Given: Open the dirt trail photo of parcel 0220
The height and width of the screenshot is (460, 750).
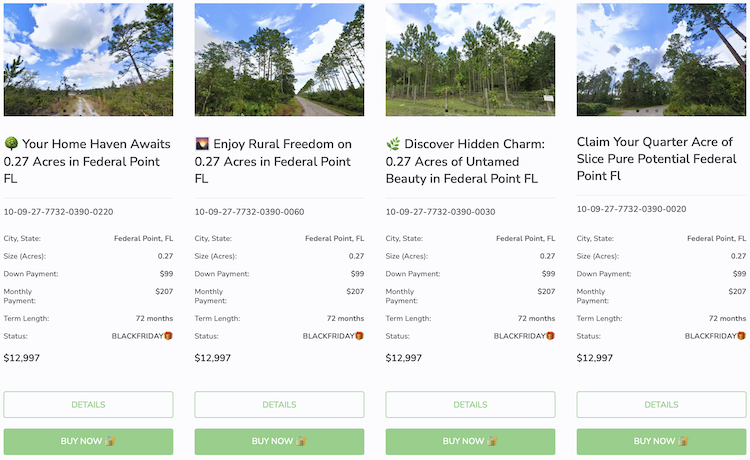Looking at the screenshot, I should [x=88, y=60].
